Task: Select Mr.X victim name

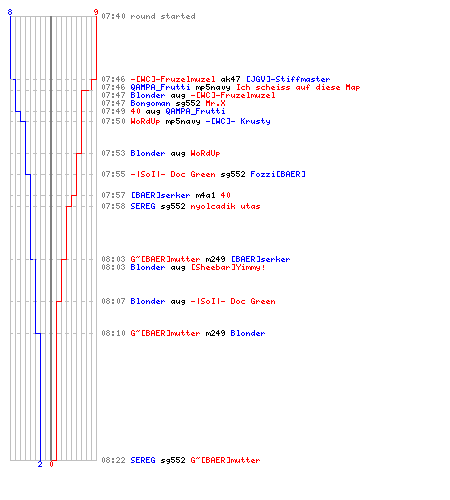Action: (215, 103)
